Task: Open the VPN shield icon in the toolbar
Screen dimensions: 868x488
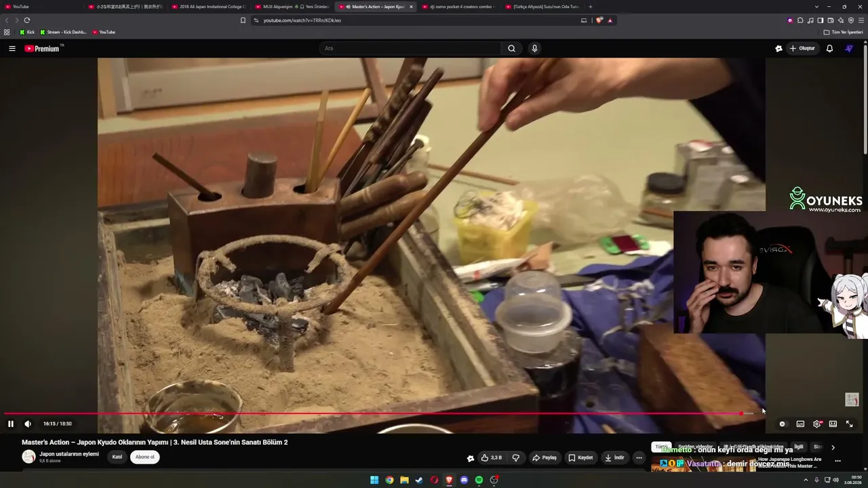Action: [851, 20]
